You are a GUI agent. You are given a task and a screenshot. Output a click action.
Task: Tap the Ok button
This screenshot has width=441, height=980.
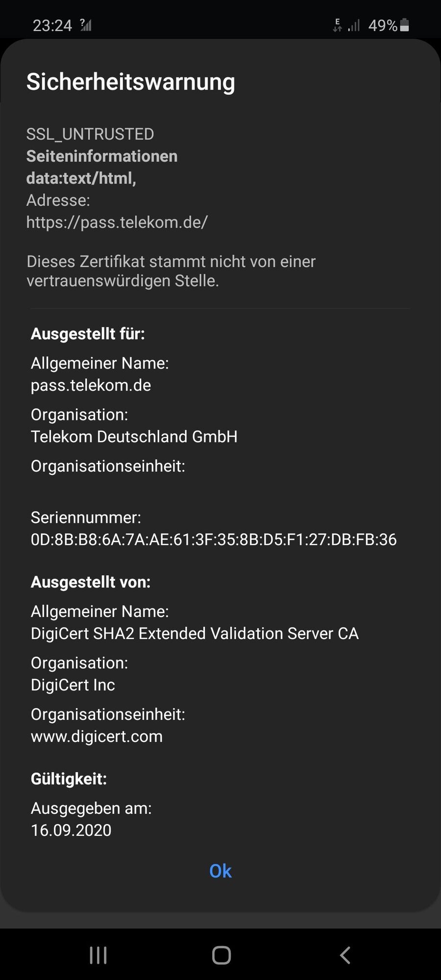pyautogui.click(x=220, y=871)
